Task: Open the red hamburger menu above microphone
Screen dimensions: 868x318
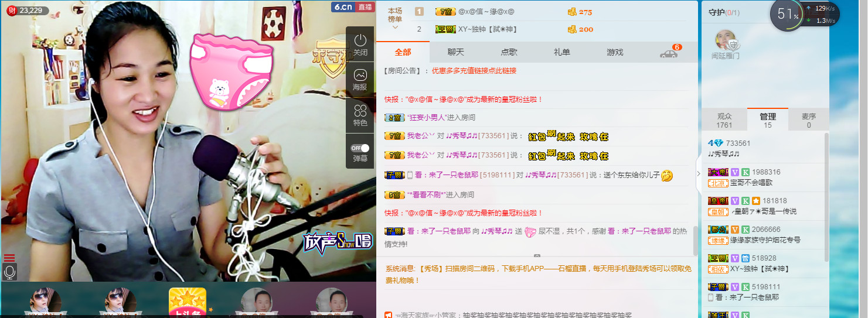Action: tap(9, 258)
